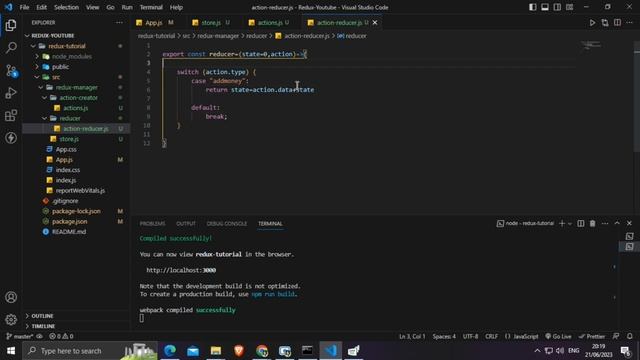Open the PROBLEMS panel tab
The width and height of the screenshot is (640, 360).
click(152, 224)
